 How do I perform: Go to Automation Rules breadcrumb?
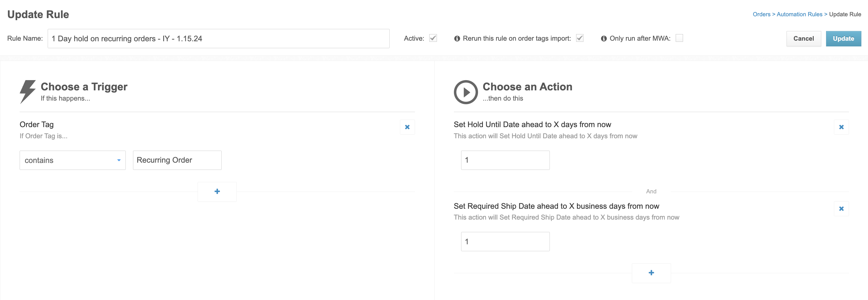799,14
